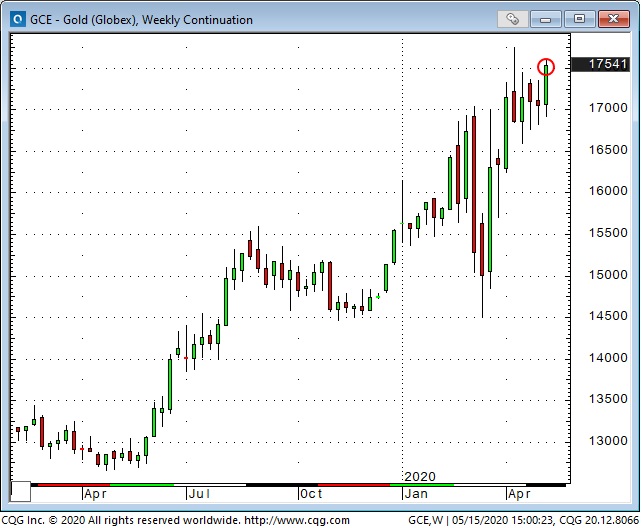This screenshot has height=528, width=642.
Task: Click the 15000 price axis label
Action: tap(608, 275)
